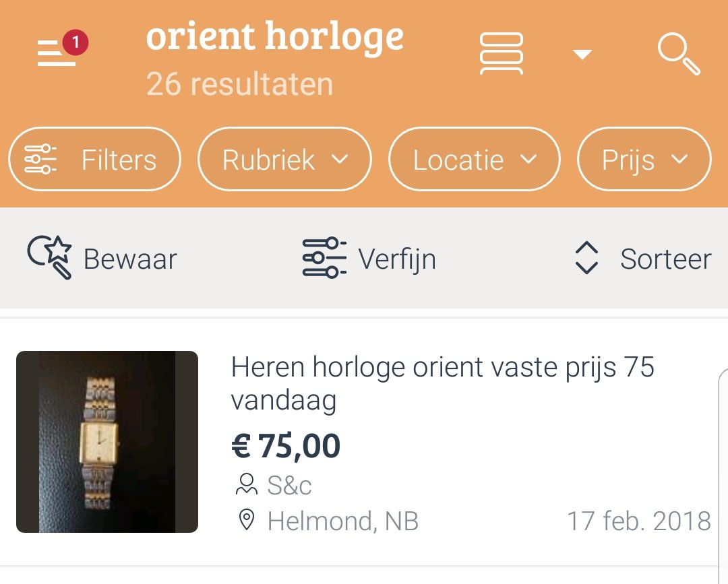Open the Filters pill button
The image size is (728, 584).
(x=95, y=159)
